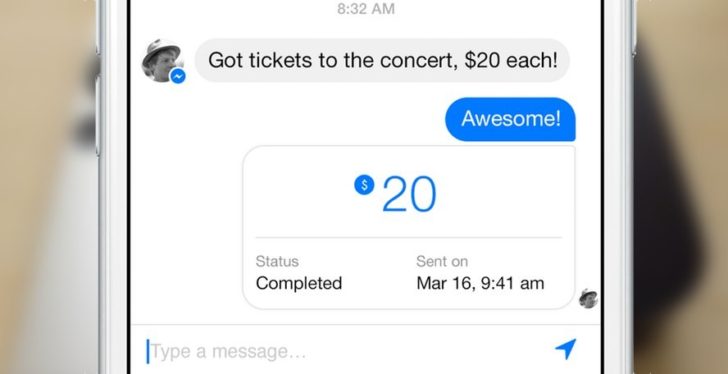The image size is (728, 374).
Task: Click the blue dollar coin icon
Action: tap(364, 185)
